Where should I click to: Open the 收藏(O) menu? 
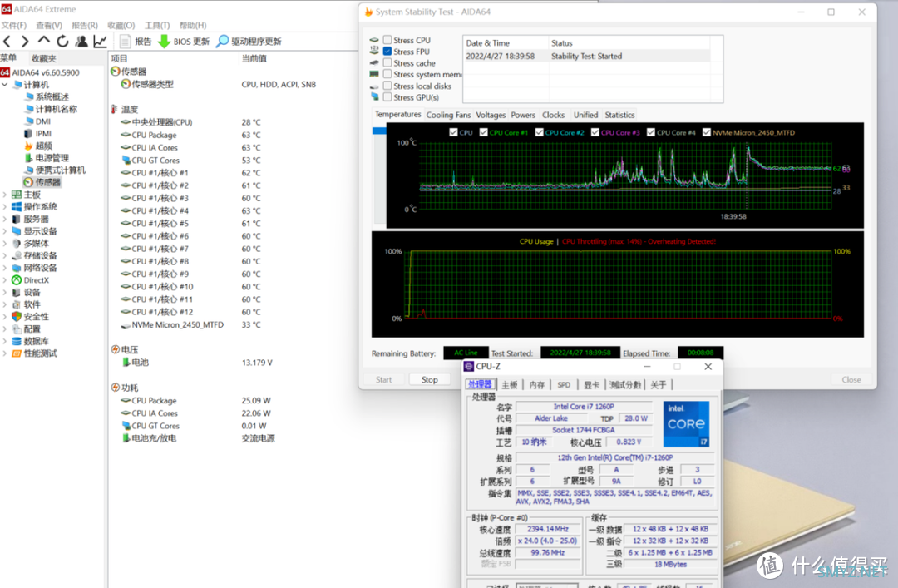pos(121,25)
